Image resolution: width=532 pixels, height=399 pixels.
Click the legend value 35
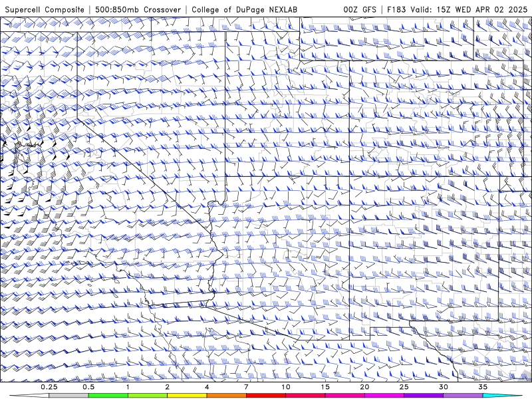(483, 387)
